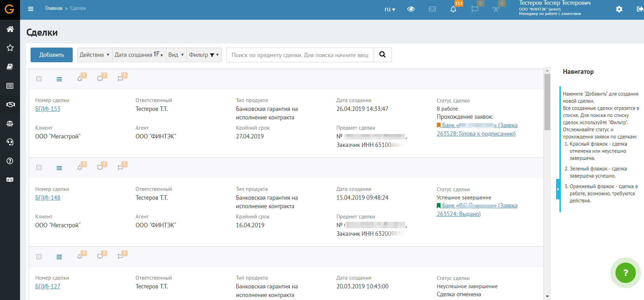644x300 pixels.
Task: Open row menu for deal БГ(И)-148
Action: [x=59, y=168]
